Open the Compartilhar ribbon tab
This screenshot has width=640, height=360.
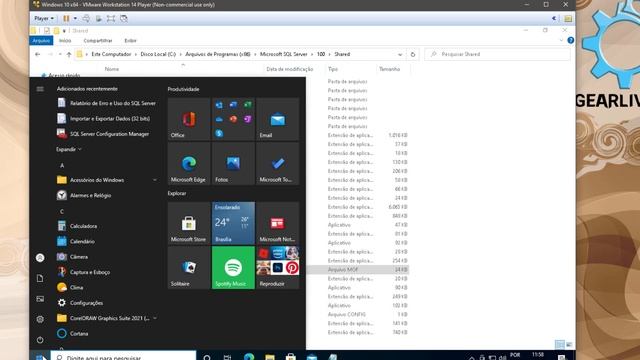pyautogui.click(x=98, y=41)
